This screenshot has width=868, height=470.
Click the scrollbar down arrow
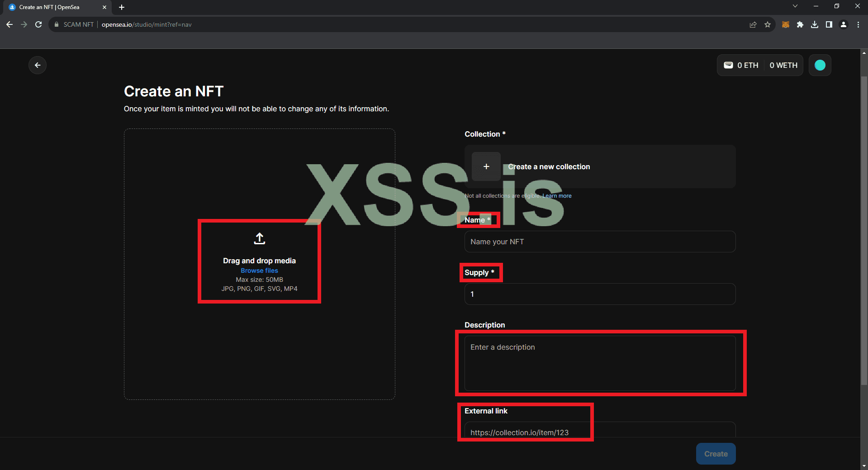(864, 466)
